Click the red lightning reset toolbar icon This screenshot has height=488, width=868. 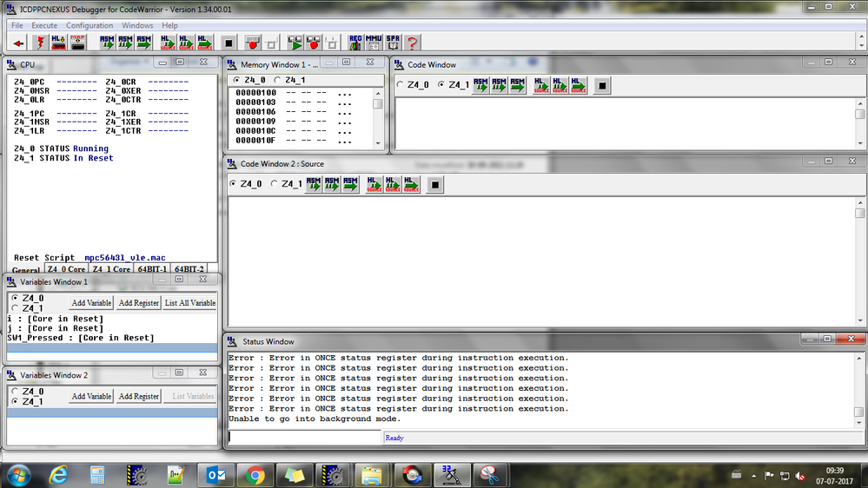tap(40, 43)
